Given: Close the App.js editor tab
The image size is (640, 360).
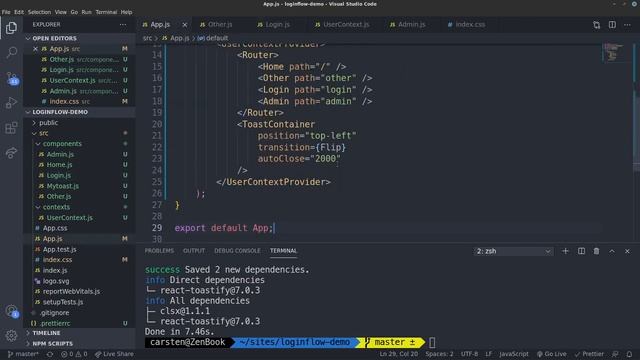Looking at the screenshot, I should point(185,25).
